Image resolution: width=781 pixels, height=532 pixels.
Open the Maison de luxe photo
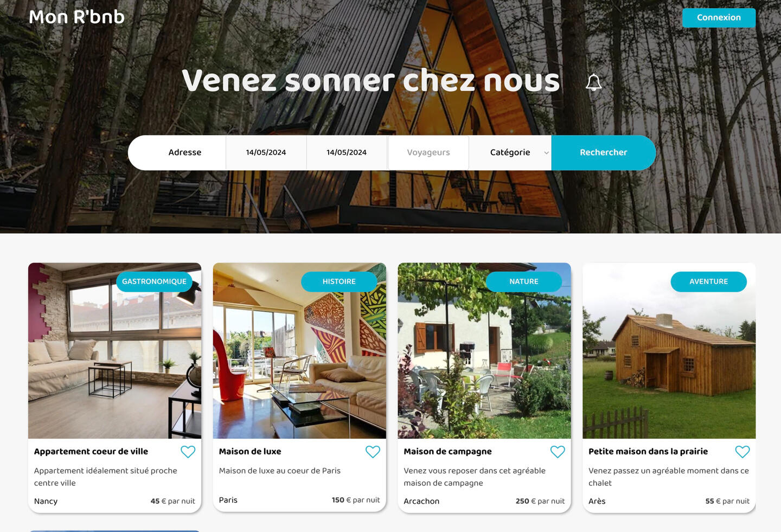tap(299, 351)
